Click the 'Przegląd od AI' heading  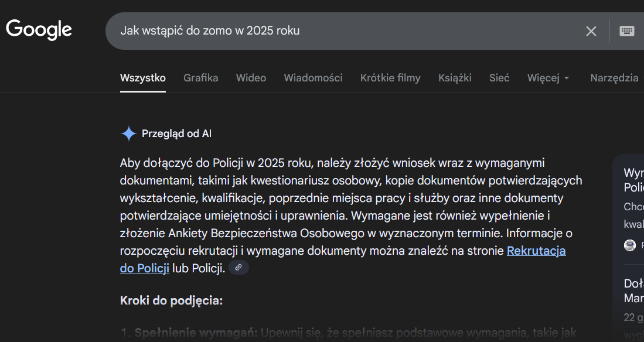(176, 134)
